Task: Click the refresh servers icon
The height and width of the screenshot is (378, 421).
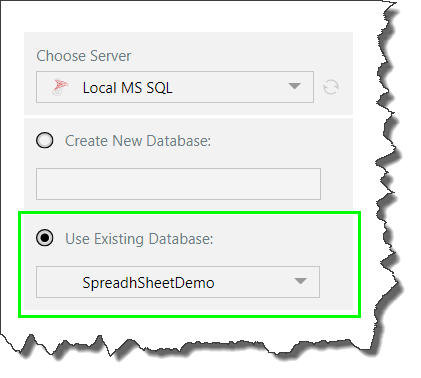Action: coord(331,87)
